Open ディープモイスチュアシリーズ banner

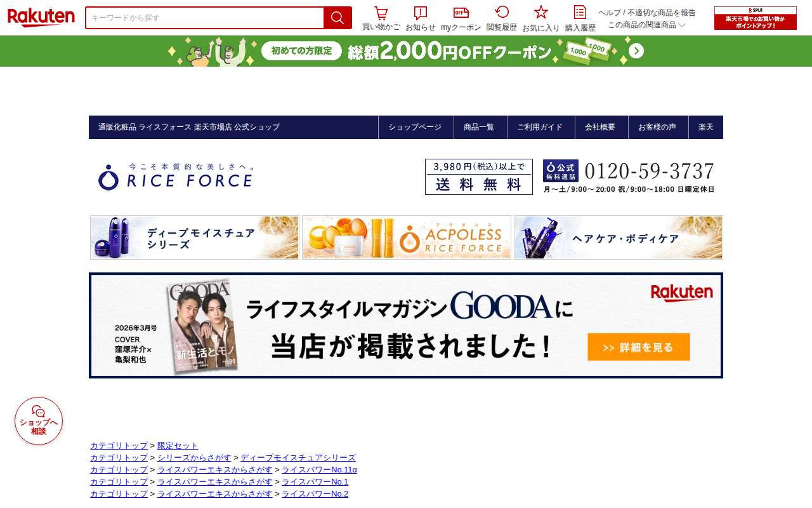(195, 237)
